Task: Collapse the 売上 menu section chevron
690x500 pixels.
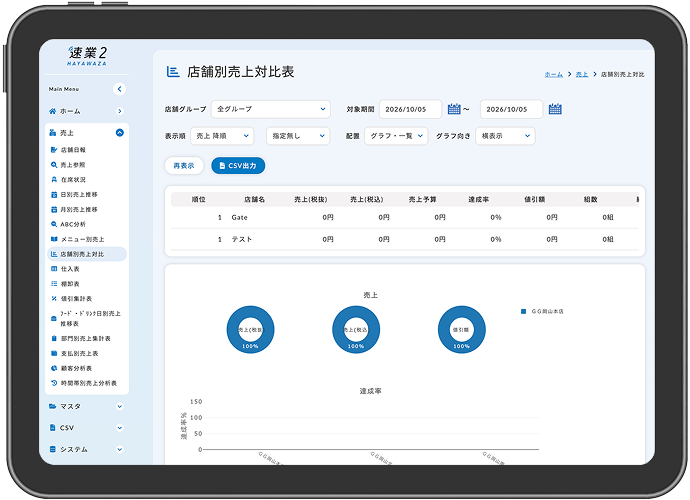Action: click(x=119, y=132)
